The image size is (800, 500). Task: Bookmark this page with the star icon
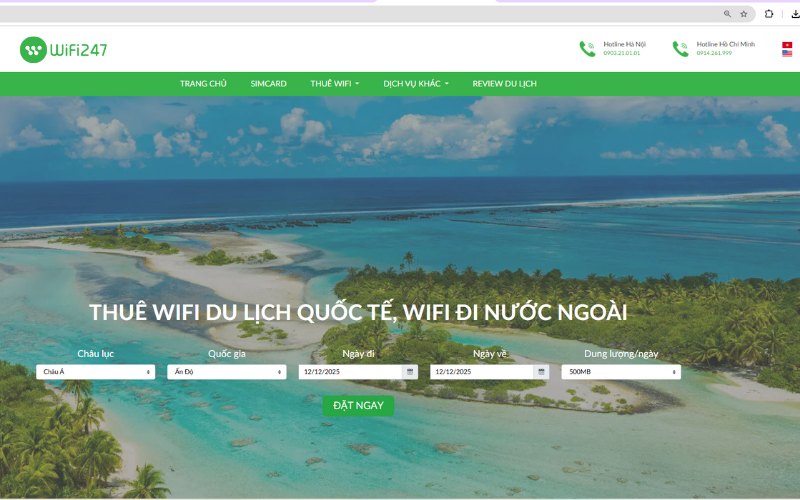tap(743, 14)
